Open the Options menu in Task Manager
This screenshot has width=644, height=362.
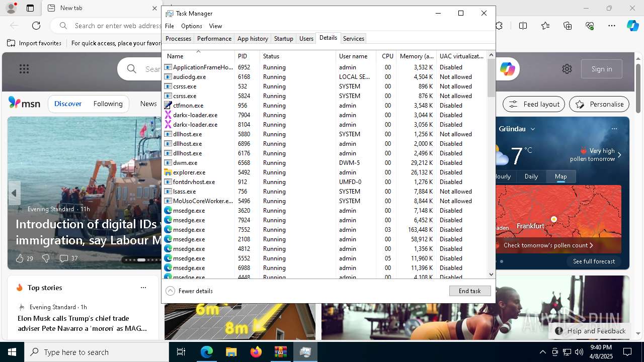pyautogui.click(x=191, y=26)
